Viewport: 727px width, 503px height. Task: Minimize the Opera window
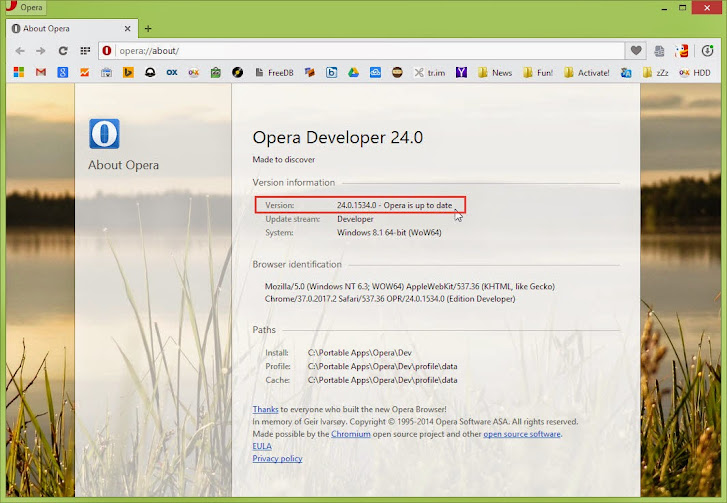pyautogui.click(x=664, y=7)
